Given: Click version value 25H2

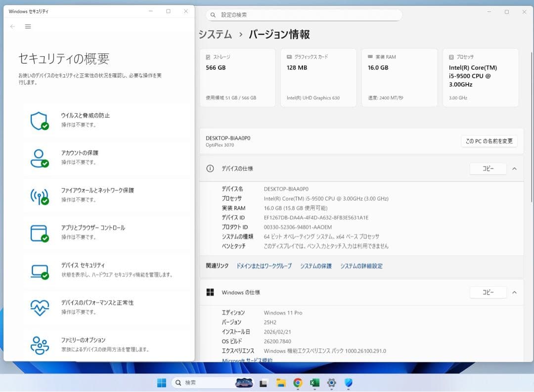Looking at the screenshot, I should coord(270,322).
